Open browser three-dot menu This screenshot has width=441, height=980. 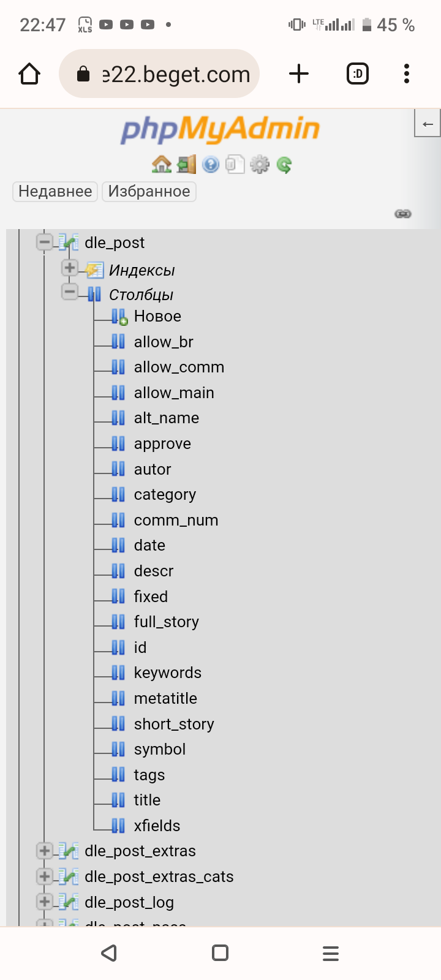(406, 74)
